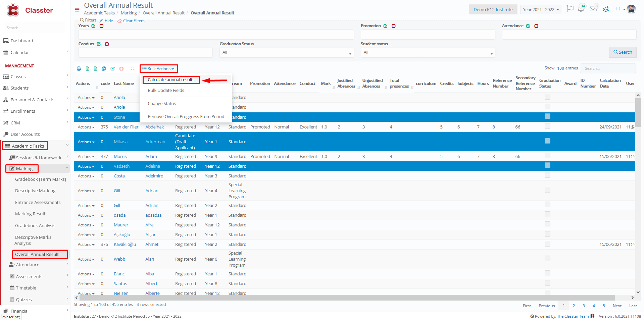Choose Calculate annual results from Bulk Actions
This screenshot has height=320, width=644.
pos(171,79)
